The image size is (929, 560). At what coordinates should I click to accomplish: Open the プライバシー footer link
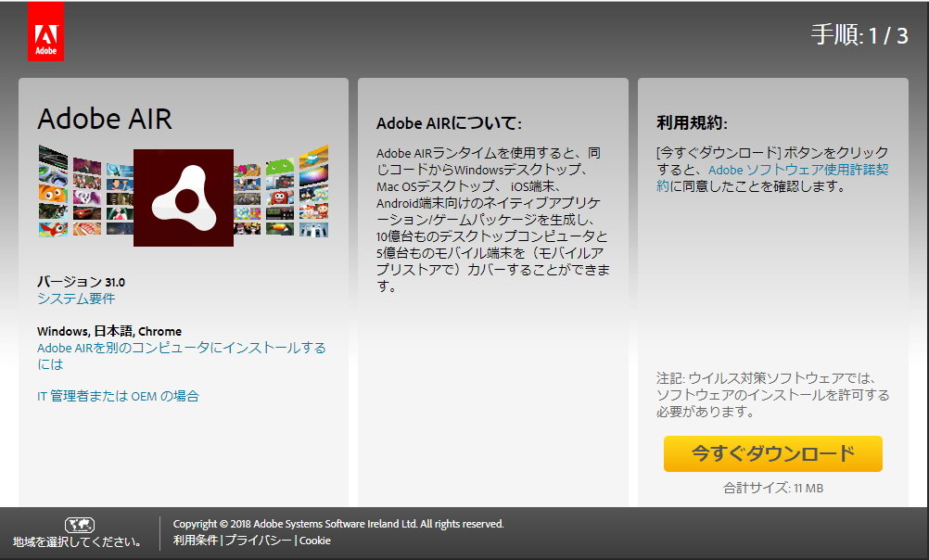point(258,541)
